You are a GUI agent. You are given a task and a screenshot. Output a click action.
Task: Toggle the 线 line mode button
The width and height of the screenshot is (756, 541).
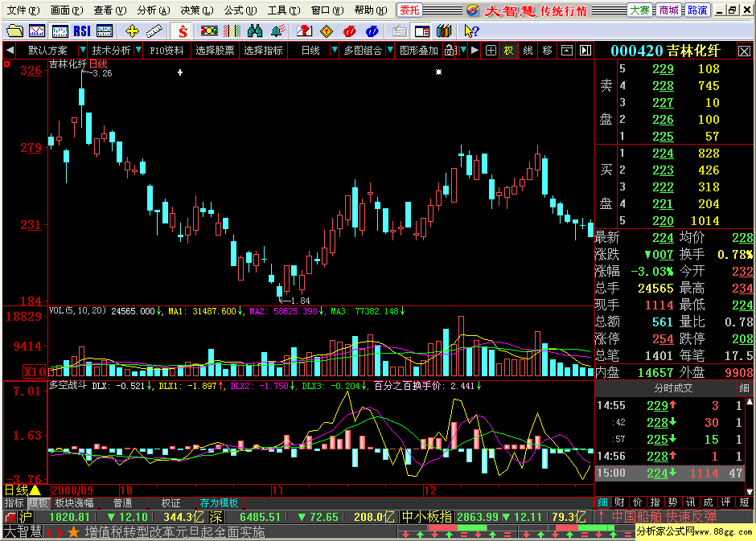528,50
